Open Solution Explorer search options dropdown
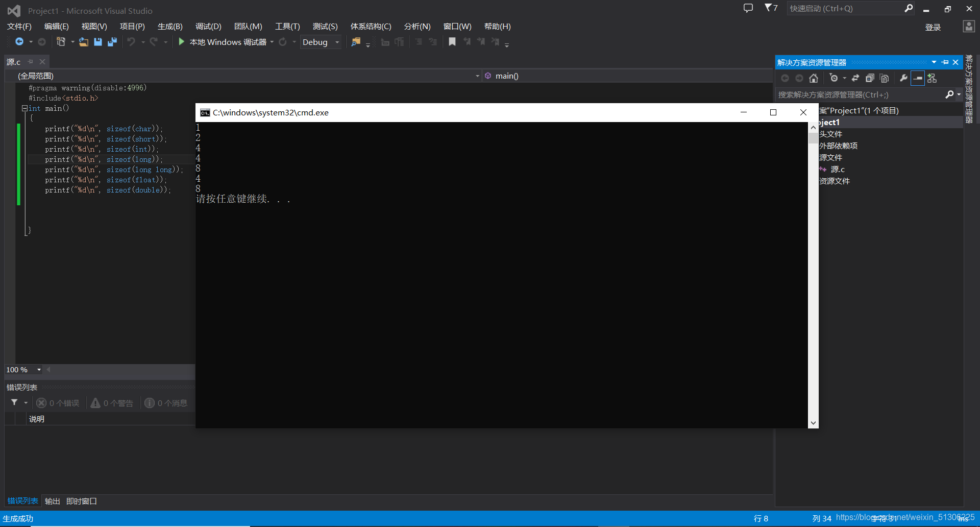The height and width of the screenshot is (527, 980). click(959, 94)
